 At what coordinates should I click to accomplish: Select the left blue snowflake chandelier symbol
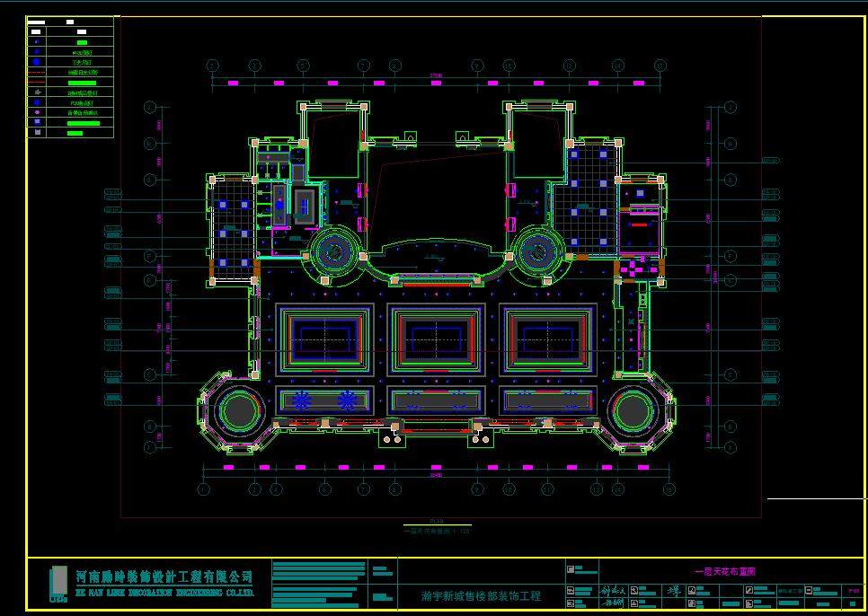pyautogui.click(x=304, y=401)
